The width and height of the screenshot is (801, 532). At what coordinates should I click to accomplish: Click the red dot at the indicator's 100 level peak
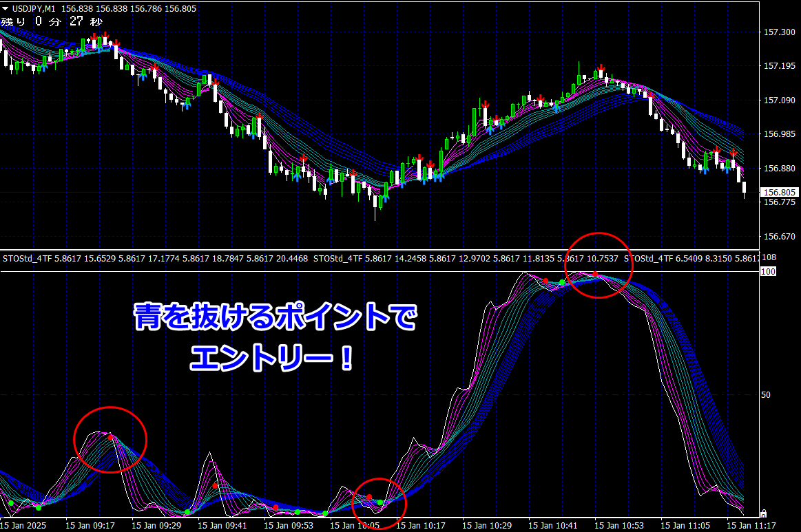click(596, 274)
